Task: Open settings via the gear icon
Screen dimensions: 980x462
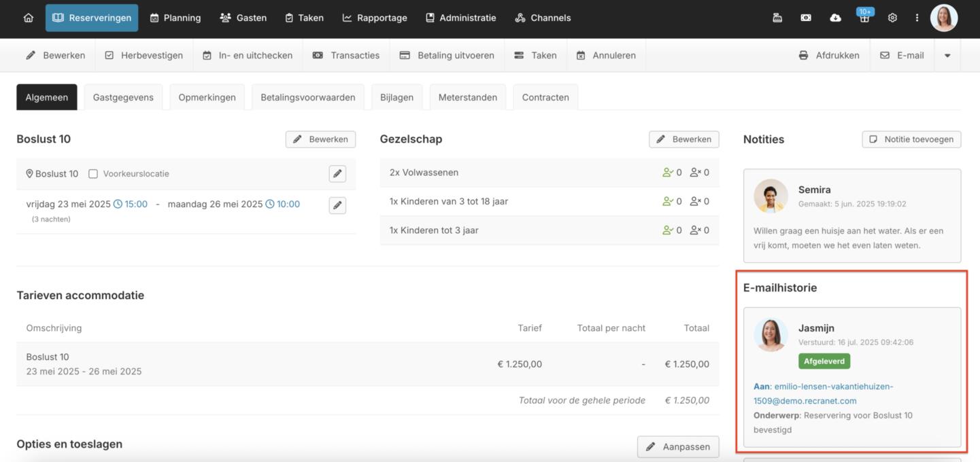Action: tap(892, 18)
